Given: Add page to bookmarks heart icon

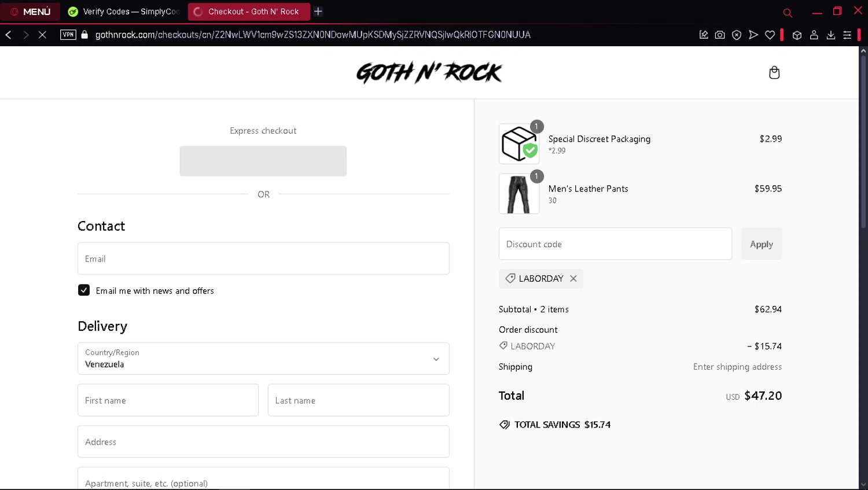Looking at the screenshot, I should (770, 35).
